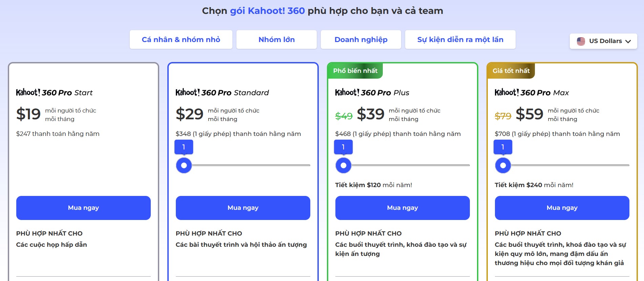Screen dimensions: 644x281
Task: Click the Pro Max license slider handle
Action: [503, 165]
